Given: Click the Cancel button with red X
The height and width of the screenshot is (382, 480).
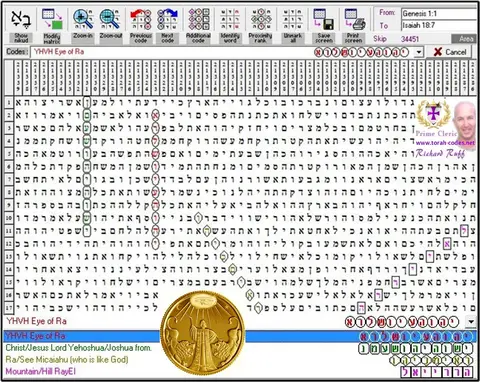Looking at the screenshot, I should coord(450,52).
